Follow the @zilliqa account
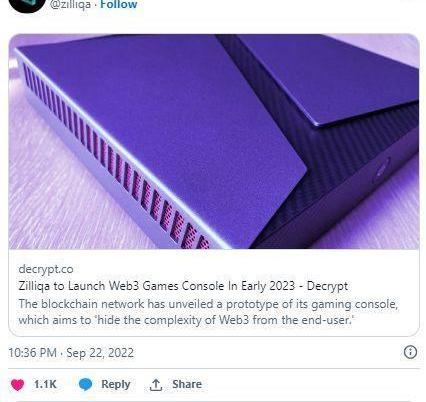426x402 pixels. pyautogui.click(x=119, y=5)
